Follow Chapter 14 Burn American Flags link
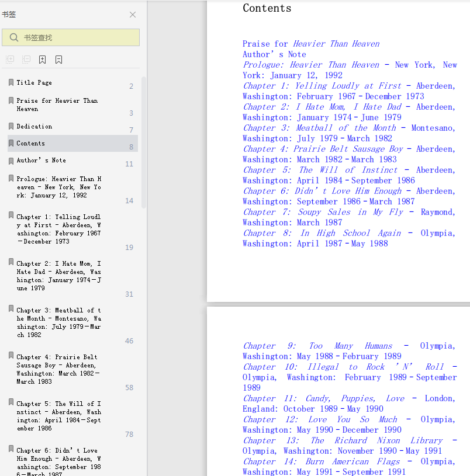The image size is (470, 476). coord(349,467)
